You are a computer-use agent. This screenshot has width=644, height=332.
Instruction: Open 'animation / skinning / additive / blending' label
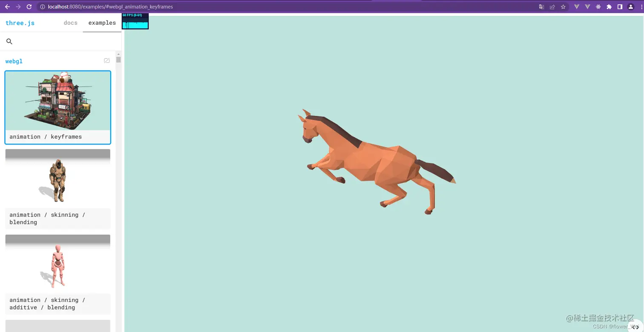coord(47,303)
